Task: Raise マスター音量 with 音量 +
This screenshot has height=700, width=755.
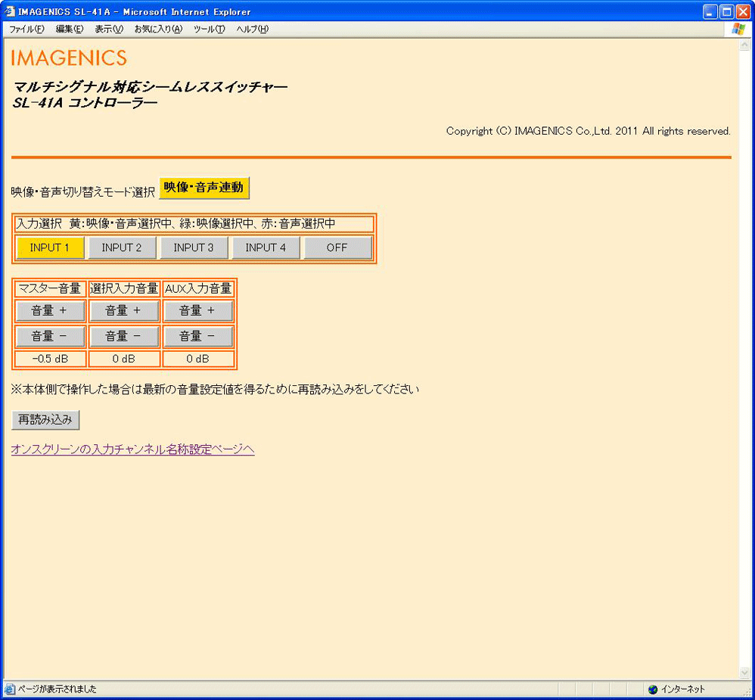Action: (50, 311)
